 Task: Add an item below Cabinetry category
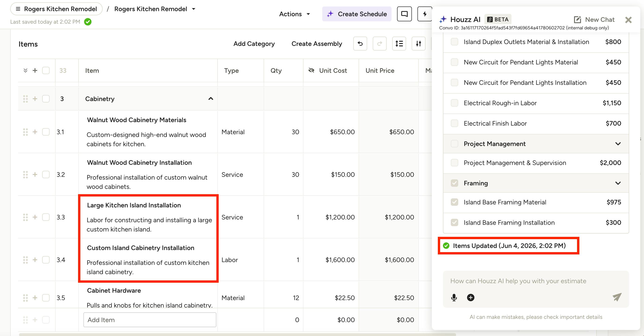(x=35, y=99)
